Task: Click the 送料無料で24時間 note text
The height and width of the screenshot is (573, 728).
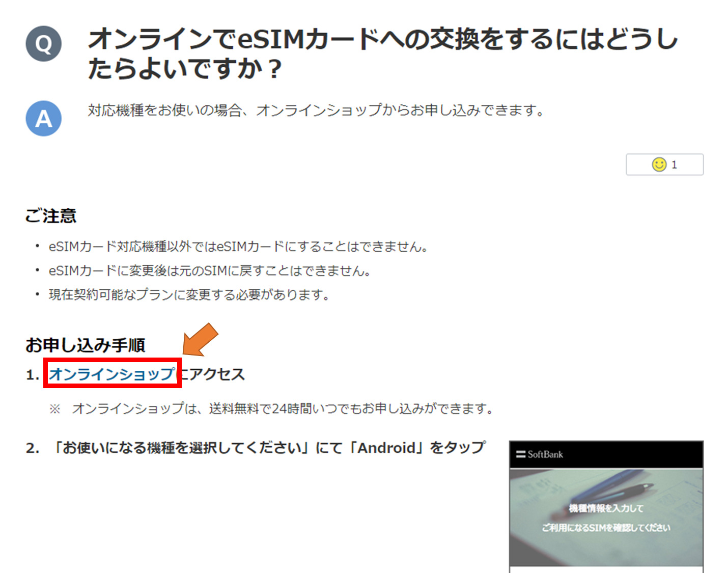Action: (x=283, y=408)
